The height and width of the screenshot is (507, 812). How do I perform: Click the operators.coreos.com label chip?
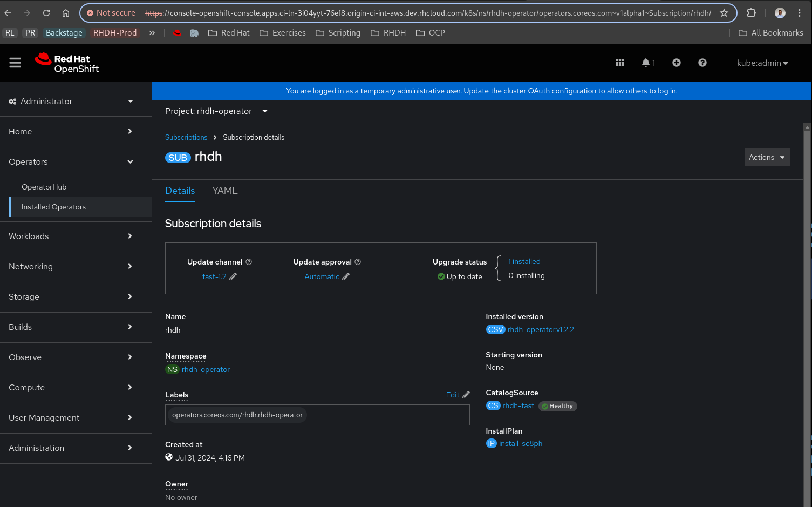(237, 415)
